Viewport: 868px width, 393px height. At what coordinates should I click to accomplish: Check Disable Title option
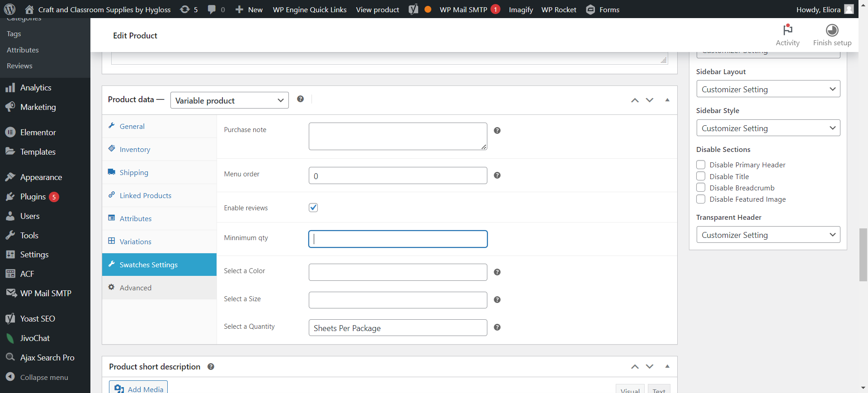coord(701,176)
